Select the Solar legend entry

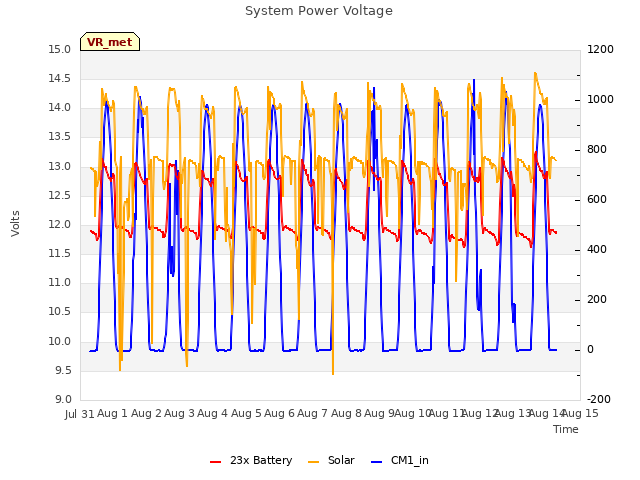pos(331,460)
